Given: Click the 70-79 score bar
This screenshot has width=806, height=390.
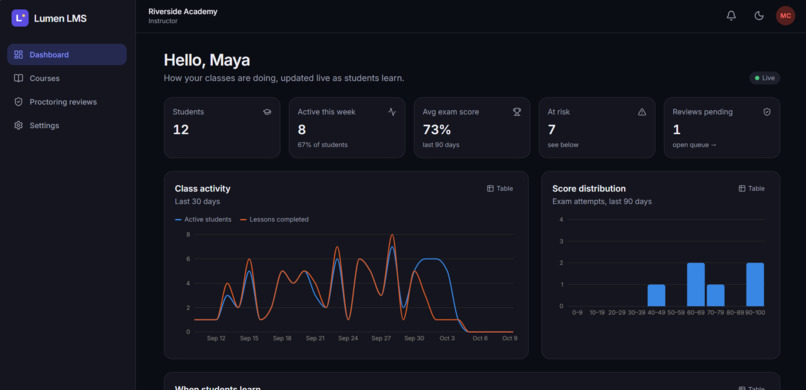Looking at the screenshot, I should 716,295.
